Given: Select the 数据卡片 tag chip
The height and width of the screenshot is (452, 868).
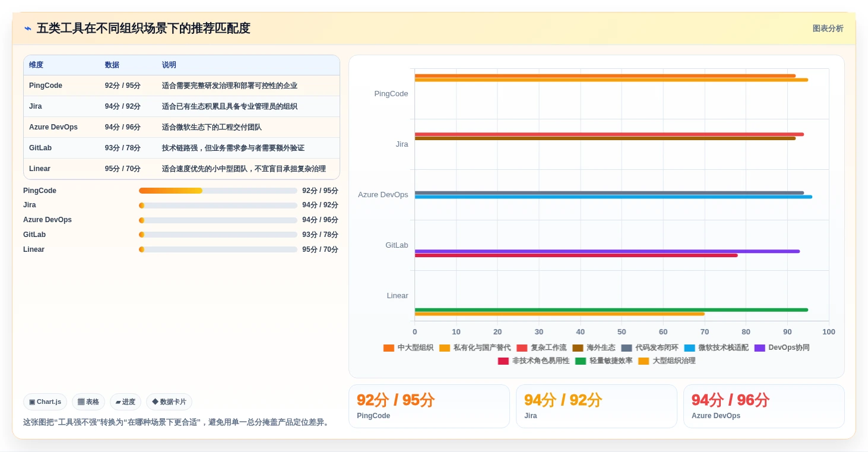Looking at the screenshot, I should (169, 402).
